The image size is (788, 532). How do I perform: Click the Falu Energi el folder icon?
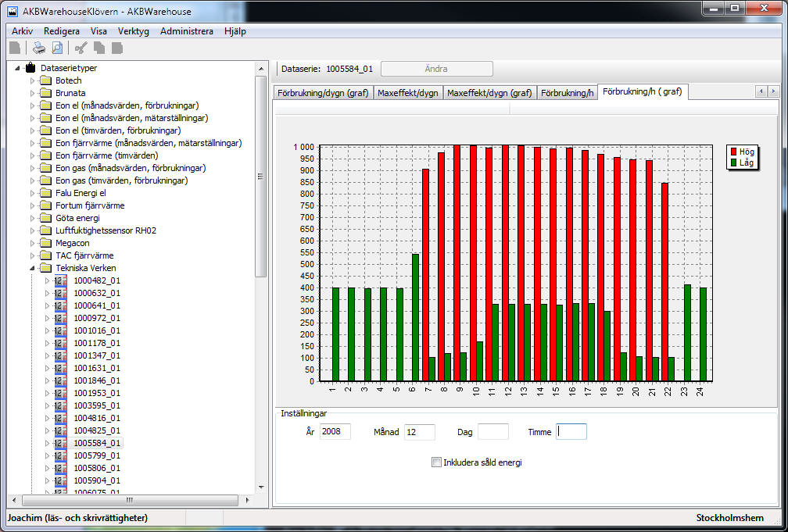point(45,193)
